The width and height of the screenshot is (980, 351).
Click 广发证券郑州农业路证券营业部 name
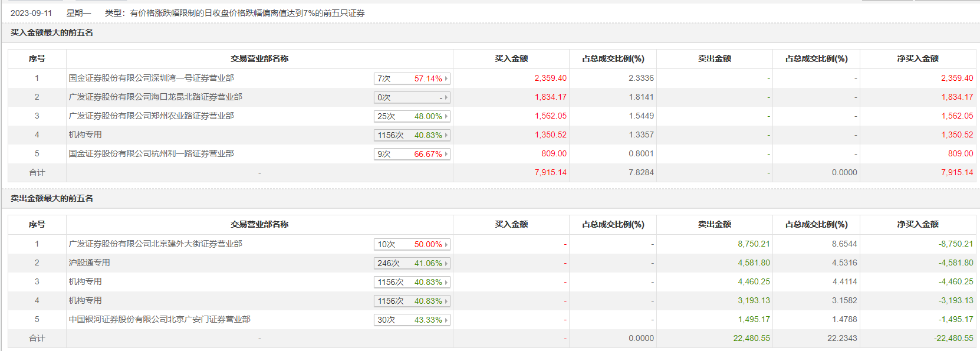[151, 116]
